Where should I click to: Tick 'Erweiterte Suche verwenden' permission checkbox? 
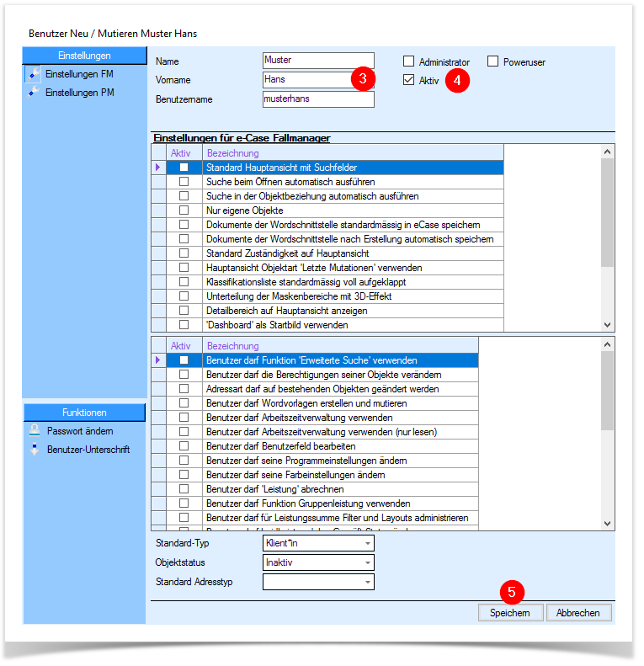tap(184, 360)
